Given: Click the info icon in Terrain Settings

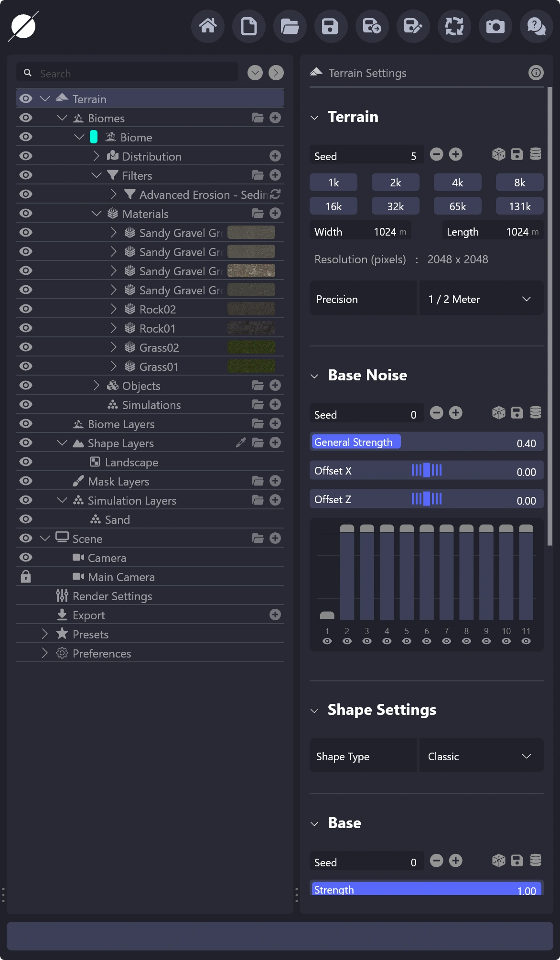Looking at the screenshot, I should coord(536,73).
